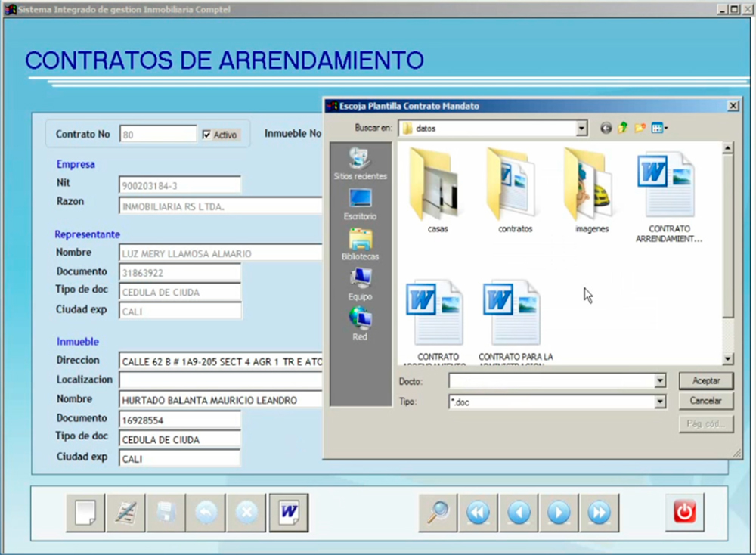756x555 pixels.
Task: Open the Docto filename dropdown arrow
Action: 660,381
